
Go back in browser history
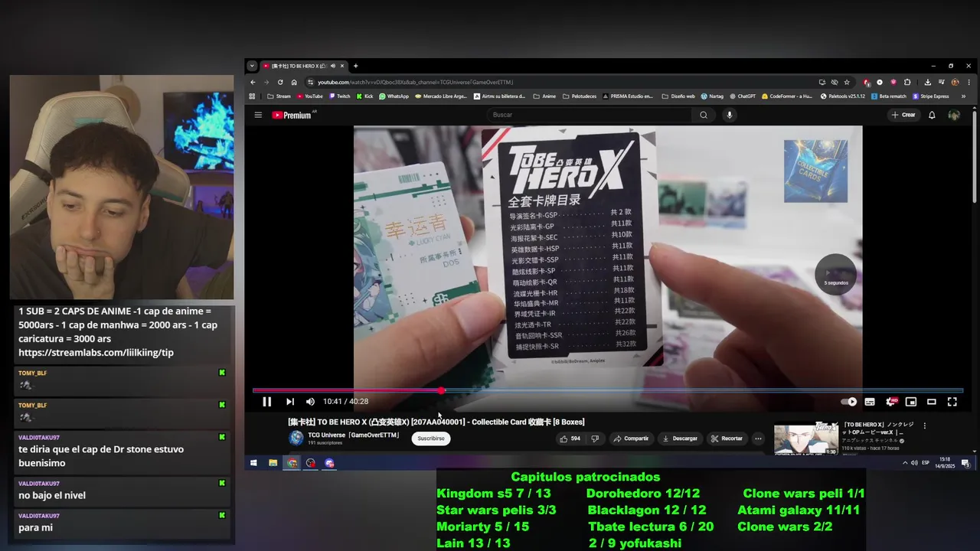pos(253,82)
